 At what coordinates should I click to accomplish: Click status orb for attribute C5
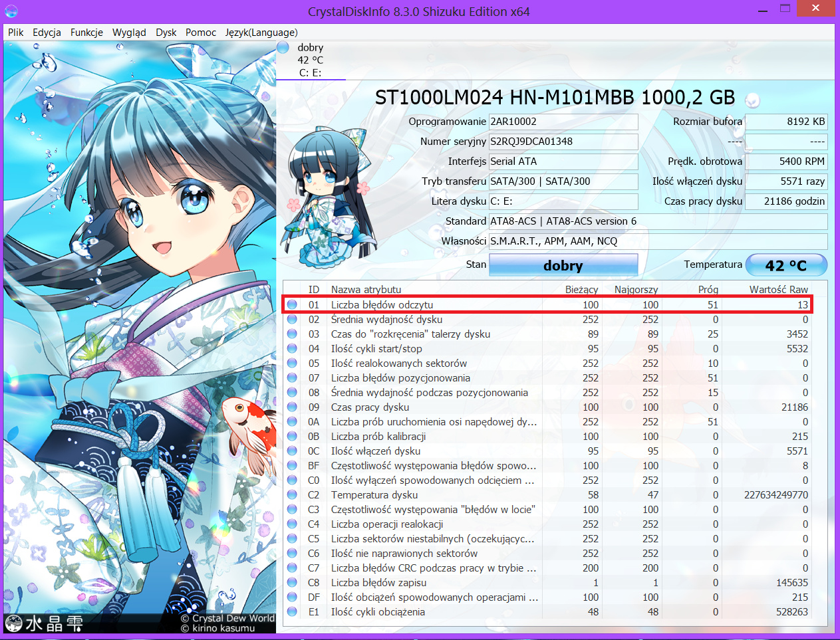292,538
